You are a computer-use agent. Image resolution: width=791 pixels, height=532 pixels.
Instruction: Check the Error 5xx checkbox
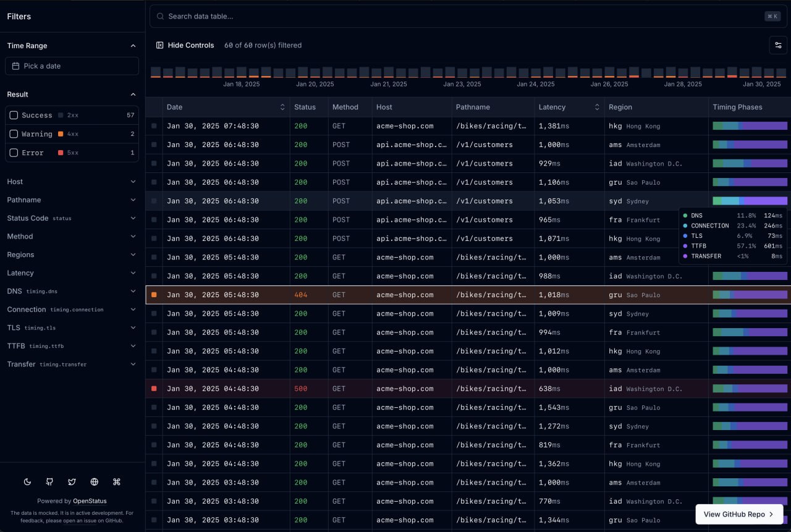(x=14, y=153)
